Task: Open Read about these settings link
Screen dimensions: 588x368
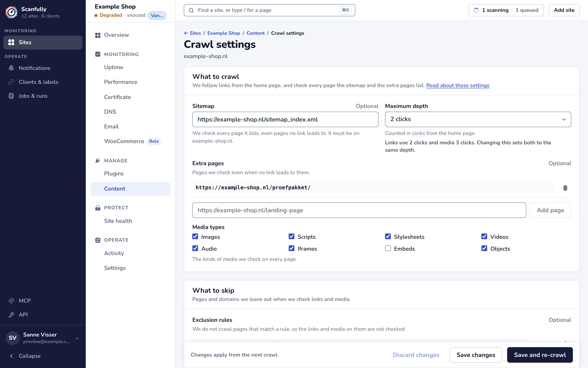Action: click(x=458, y=85)
